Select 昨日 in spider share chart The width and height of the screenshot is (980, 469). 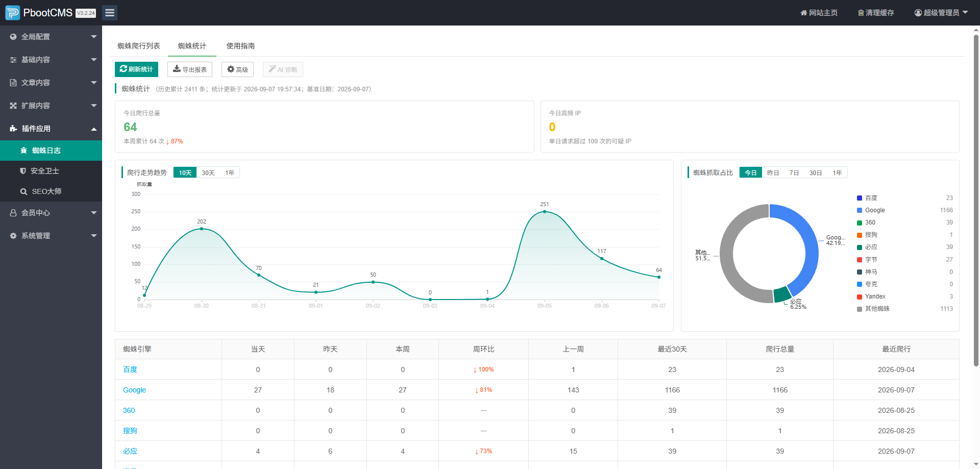click(773, 172)
